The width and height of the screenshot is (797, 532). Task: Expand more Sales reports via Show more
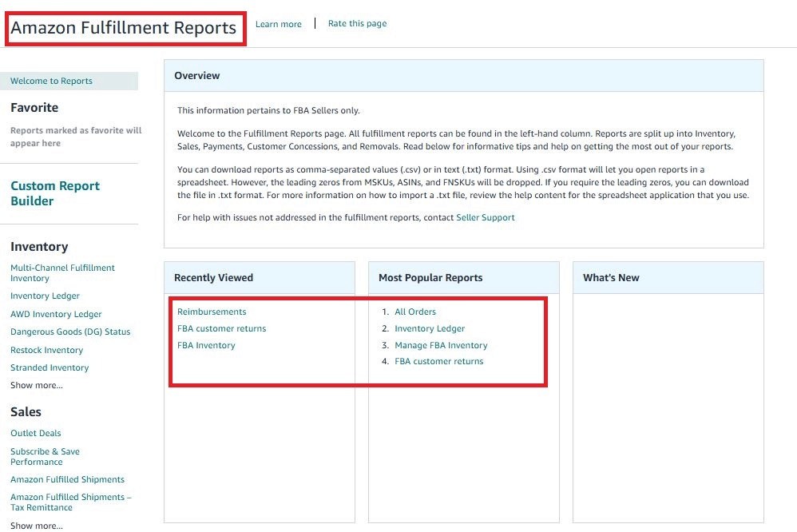(x=36, y=525)
